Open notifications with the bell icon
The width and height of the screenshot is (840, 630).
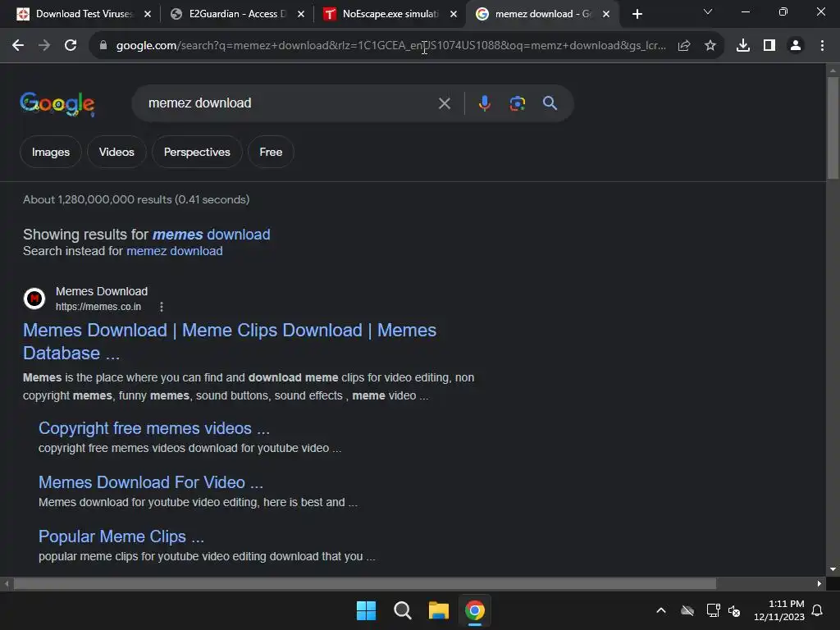click(x=817, y=610)
